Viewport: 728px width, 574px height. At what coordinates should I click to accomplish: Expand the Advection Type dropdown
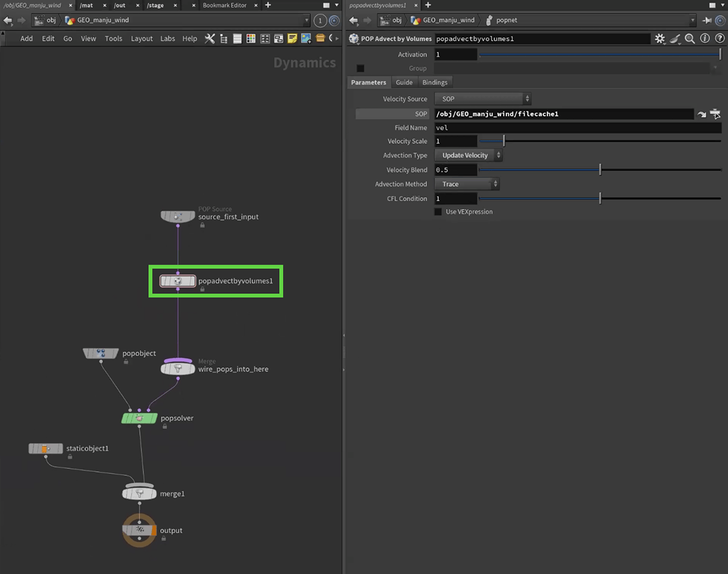pyautogui.click(x=468, y=155)
